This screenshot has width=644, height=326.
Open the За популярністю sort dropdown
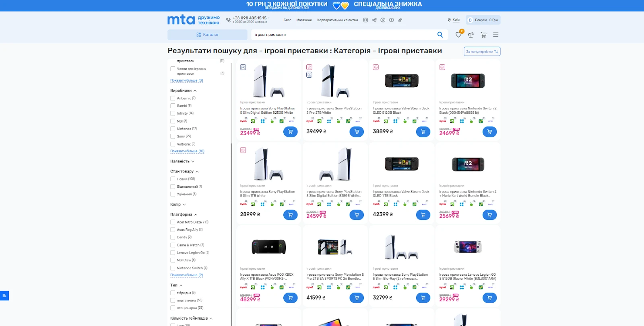482,51
